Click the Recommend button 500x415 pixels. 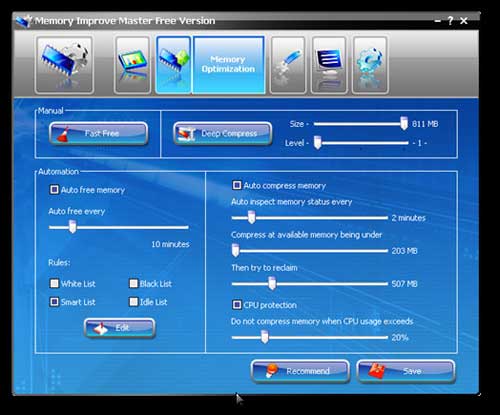tap(300, 371)
